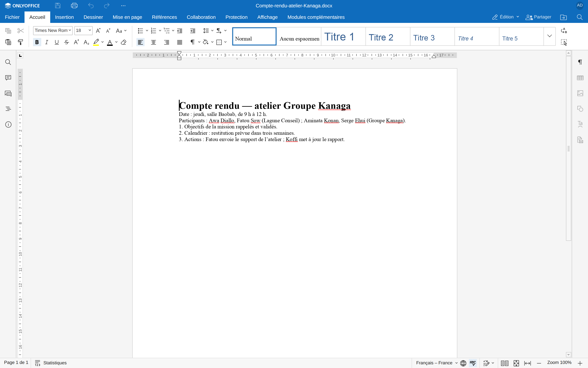Select the Cut scissors icon
Viewport: 588px width, 368px height.
point(21,31)
